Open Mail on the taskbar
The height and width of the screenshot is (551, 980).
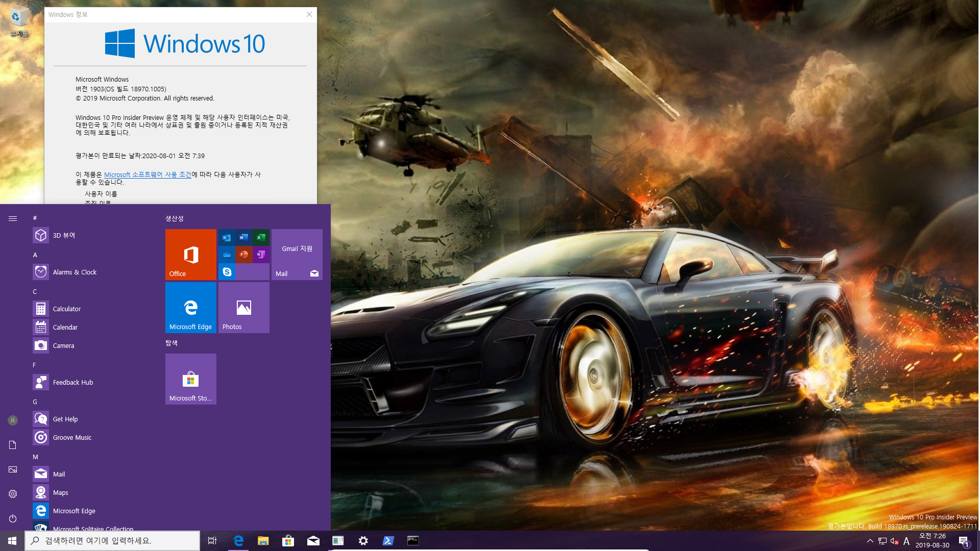point(313,541)
